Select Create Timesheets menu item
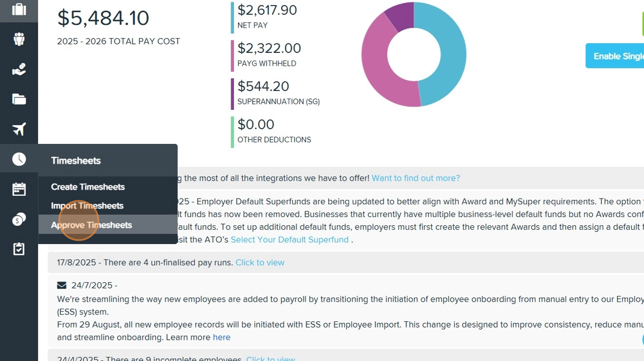The image size is (644, 361). tap(88, 187)
